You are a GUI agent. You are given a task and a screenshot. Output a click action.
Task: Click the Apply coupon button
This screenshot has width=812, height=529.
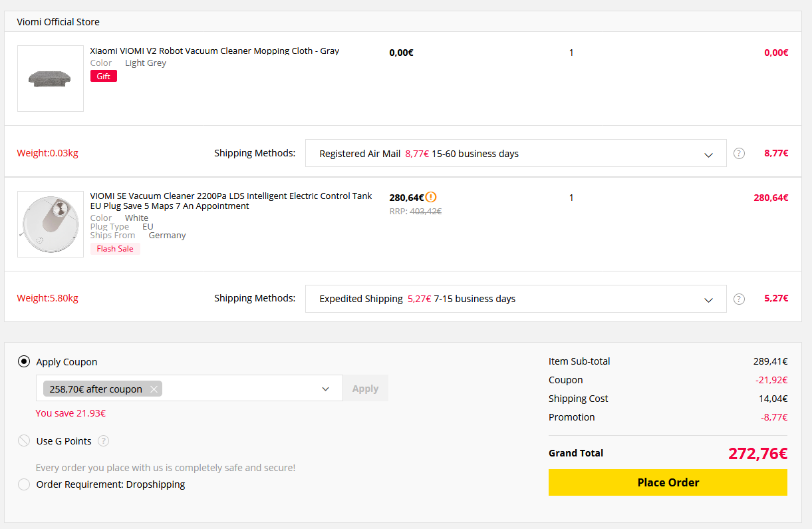365,389
